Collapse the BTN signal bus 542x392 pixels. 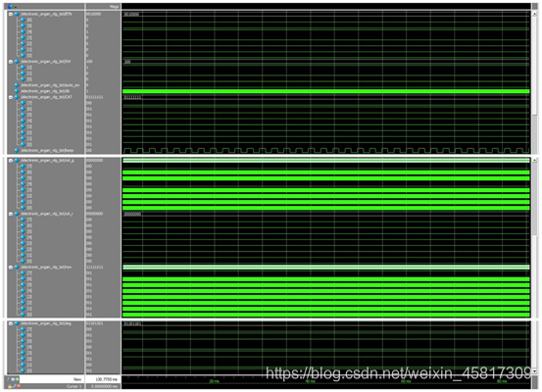11,14
